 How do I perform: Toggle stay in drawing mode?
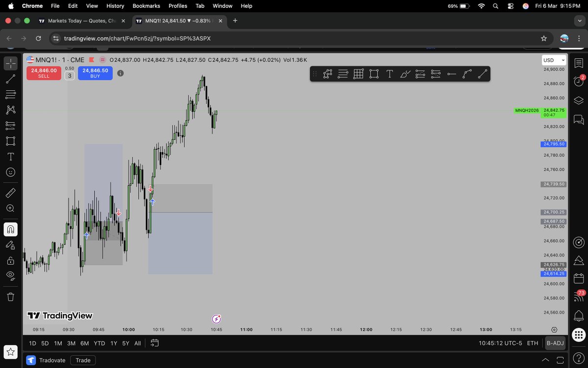tap(10, 245)
